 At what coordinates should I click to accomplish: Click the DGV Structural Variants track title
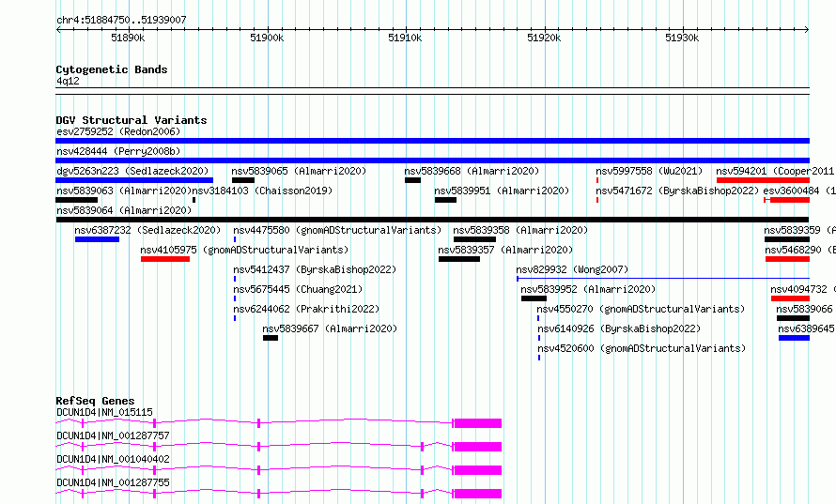click(132, 120)
